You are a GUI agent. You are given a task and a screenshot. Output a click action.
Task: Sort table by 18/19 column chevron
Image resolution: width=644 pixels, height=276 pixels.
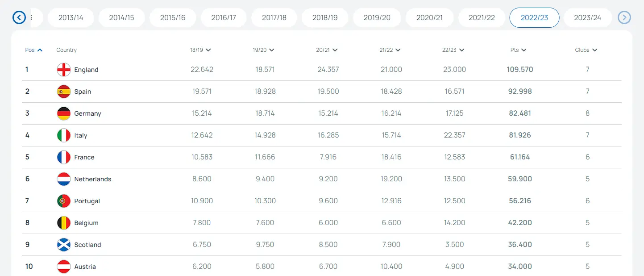(x=208, y=50)
